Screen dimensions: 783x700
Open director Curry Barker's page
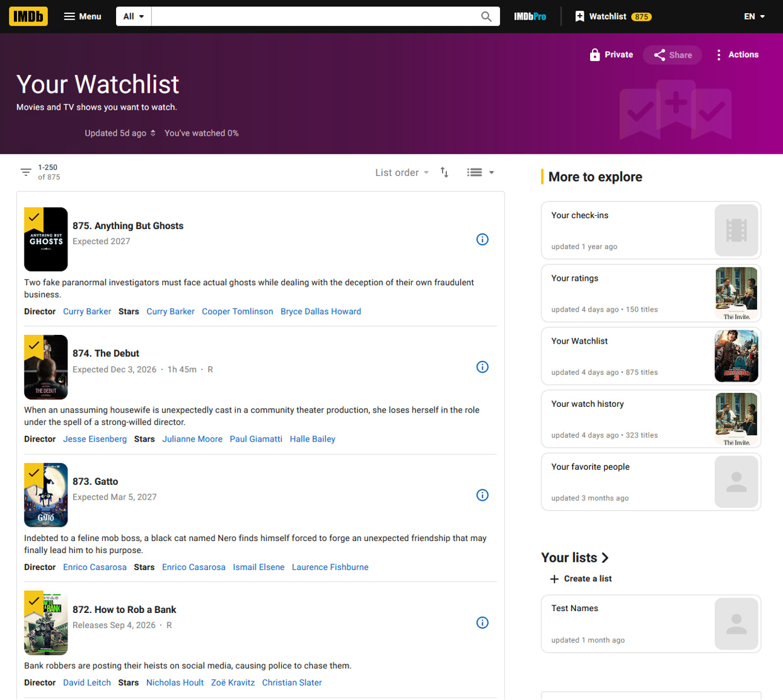coord(87,312)
